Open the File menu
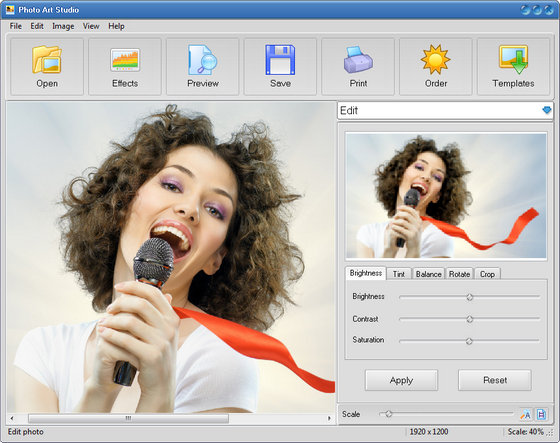 point(15,26)
